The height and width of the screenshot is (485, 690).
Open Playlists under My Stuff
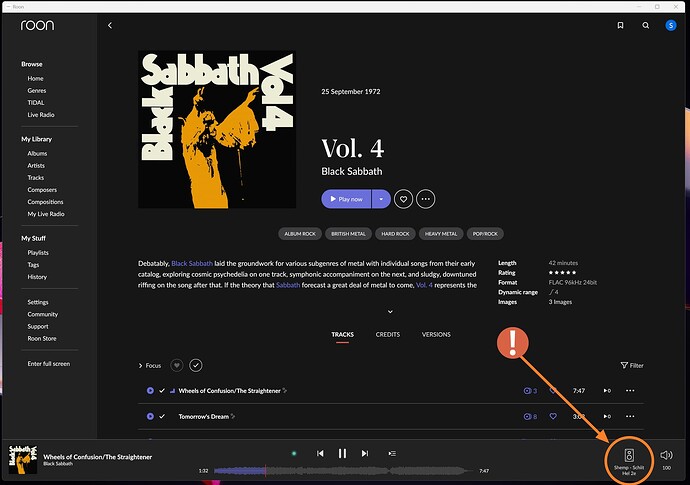point(38,253)
